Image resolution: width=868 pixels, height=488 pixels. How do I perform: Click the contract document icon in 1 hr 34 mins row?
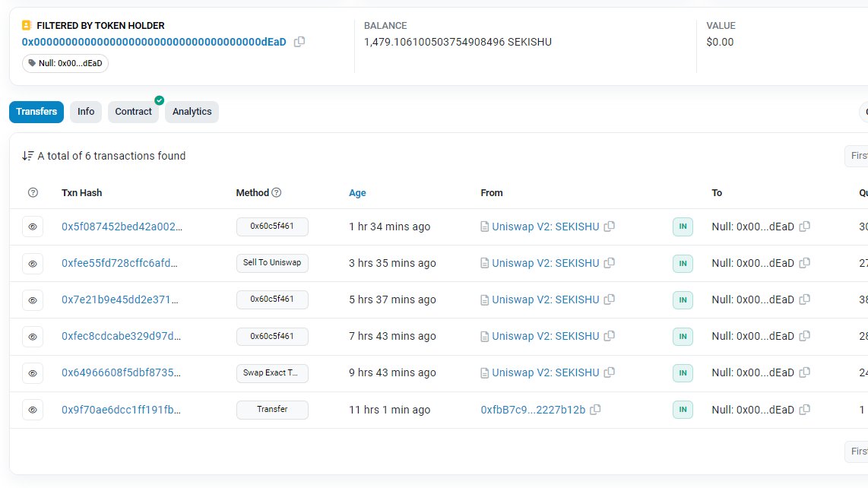click(x=484, y=227)
